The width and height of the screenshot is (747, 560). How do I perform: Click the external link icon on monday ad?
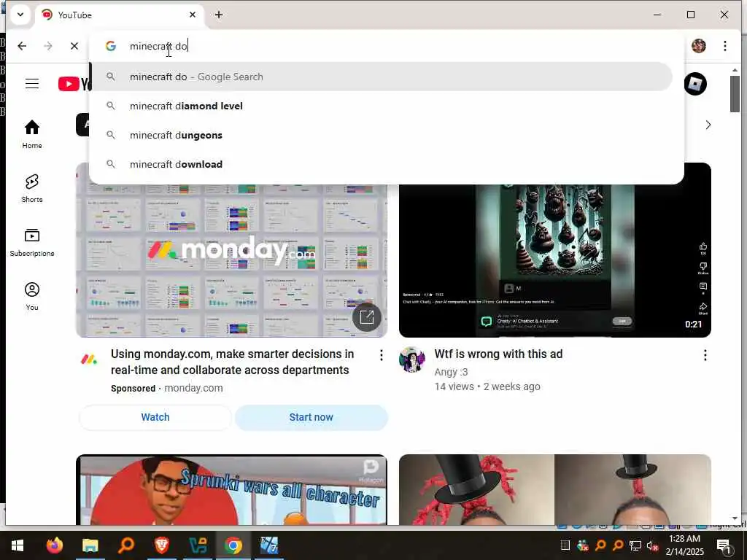[x=367, y=316]
